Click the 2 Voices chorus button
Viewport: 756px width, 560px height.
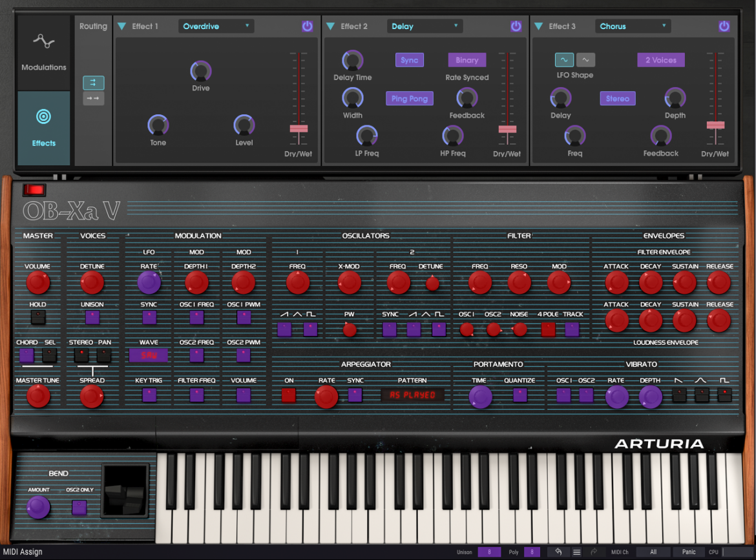tap(661, 60)
